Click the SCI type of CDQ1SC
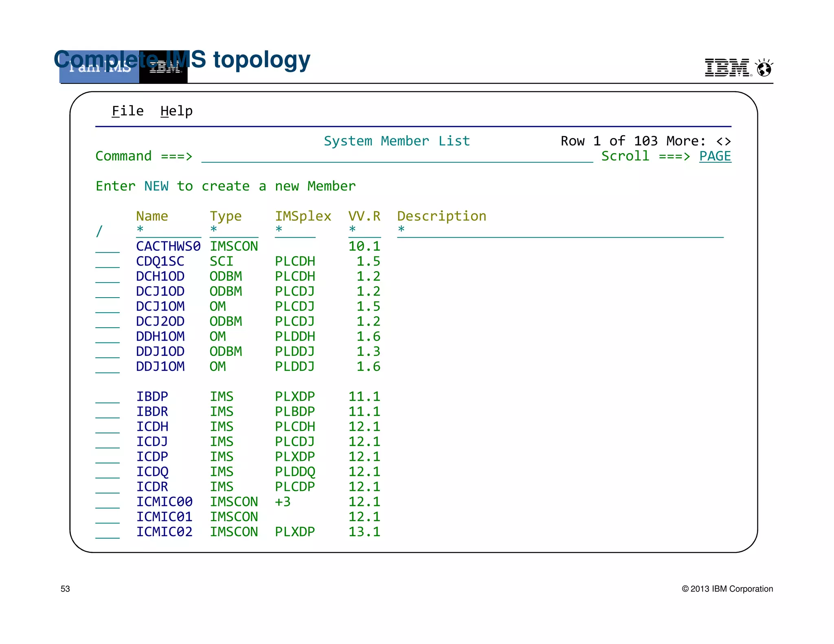The image size is (834, 644). (x=222, y=261)
